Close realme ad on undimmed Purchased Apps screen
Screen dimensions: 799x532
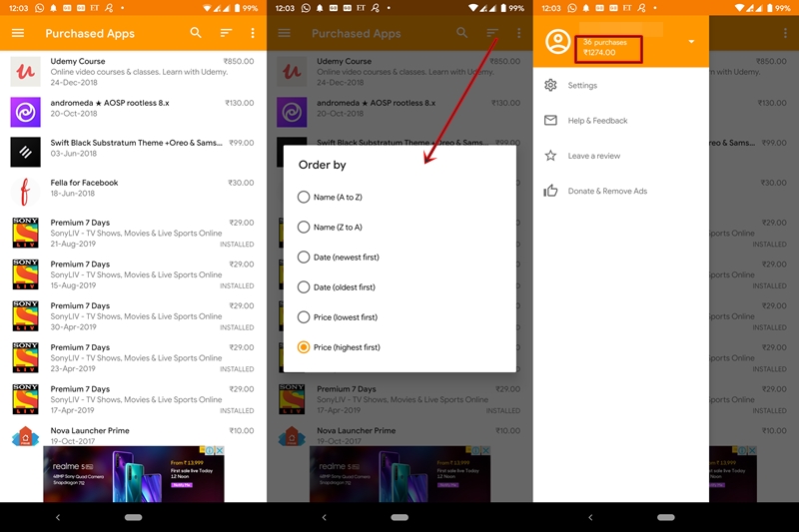point(220,450)
